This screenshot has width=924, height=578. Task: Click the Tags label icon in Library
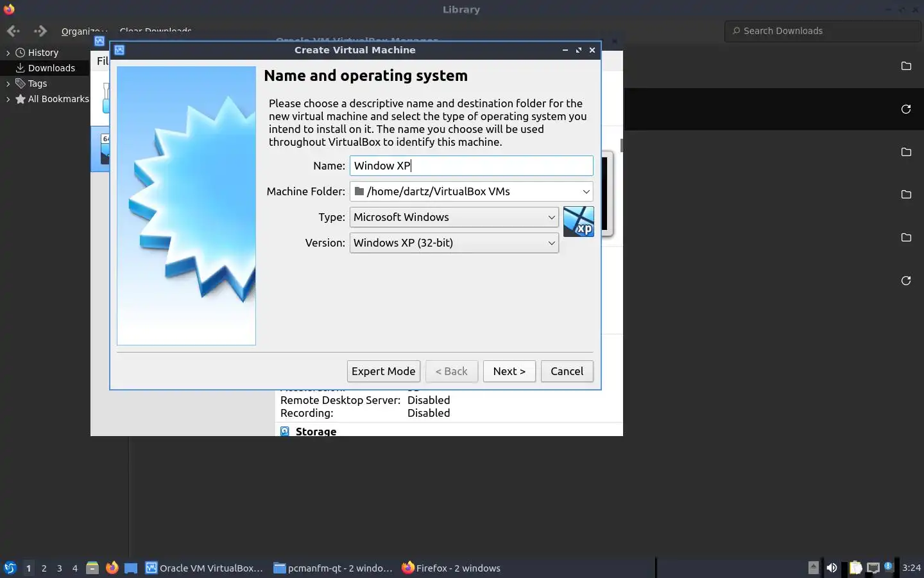pos(21,83)
